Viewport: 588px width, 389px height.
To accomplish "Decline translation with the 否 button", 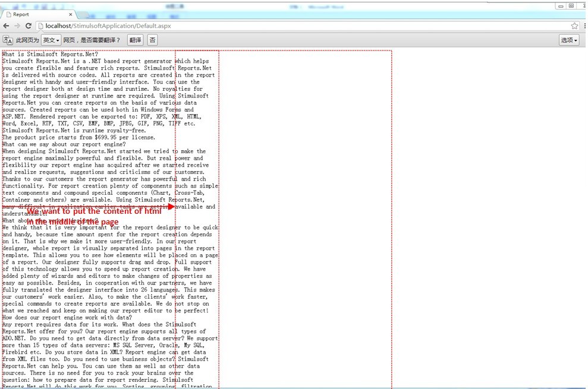I will pyautogui.click(x=152, y=40).
